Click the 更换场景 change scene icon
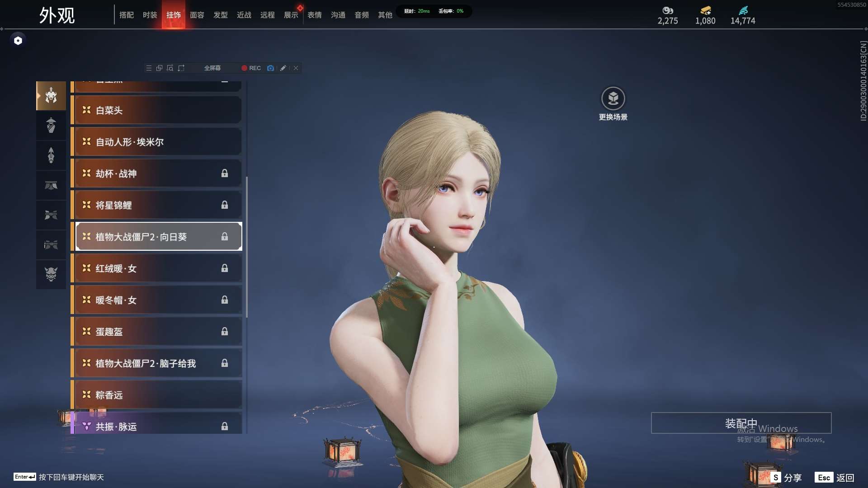 [x=613, y=99]
